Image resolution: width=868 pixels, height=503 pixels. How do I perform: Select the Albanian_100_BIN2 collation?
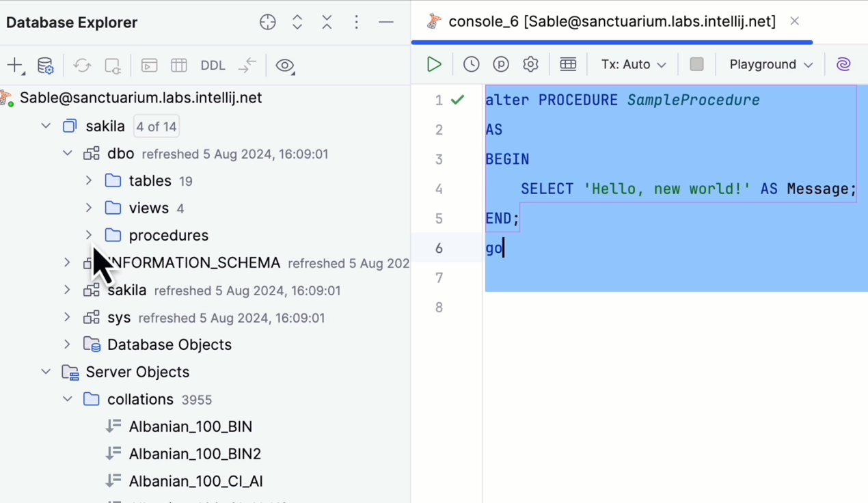pos(195,454)
